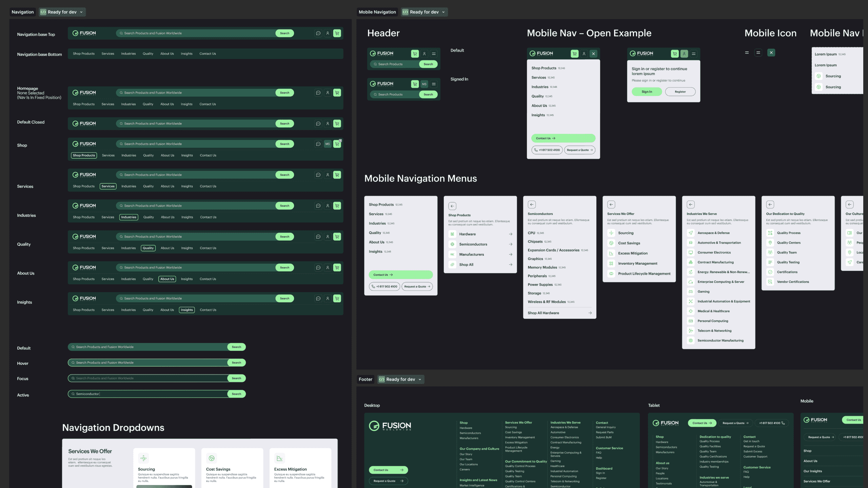Click the MS avatar icon in the Shop navigation bar
The width and height of the screenshot is (868, 488).
pos(327,144)
